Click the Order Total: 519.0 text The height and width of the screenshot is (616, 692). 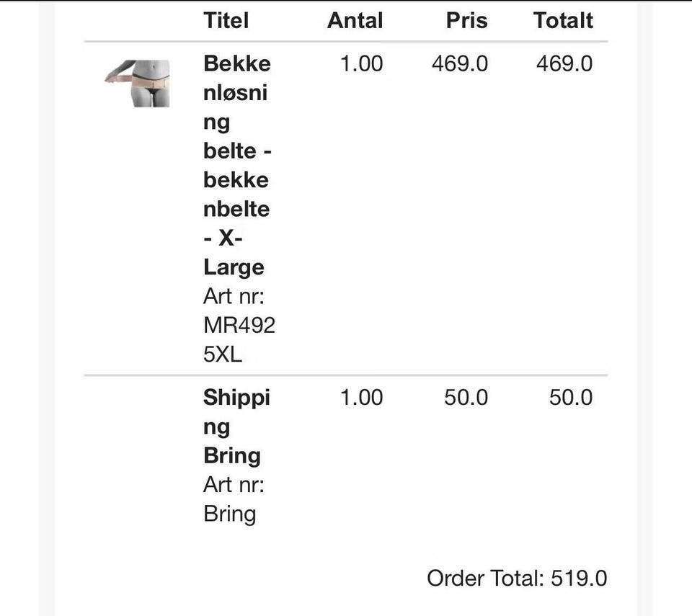(x=516, y=578)
